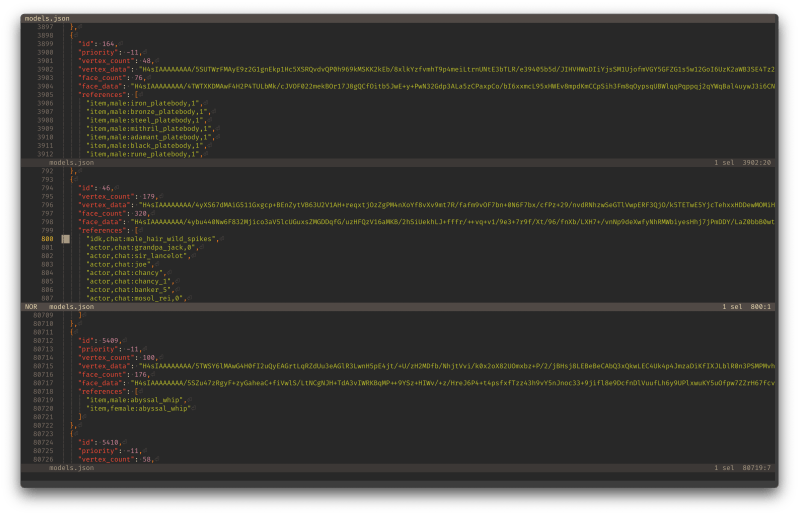The image size is (799, 515).
Task: Click "face_count": 320 line
Action: click(x=114, y=213)
